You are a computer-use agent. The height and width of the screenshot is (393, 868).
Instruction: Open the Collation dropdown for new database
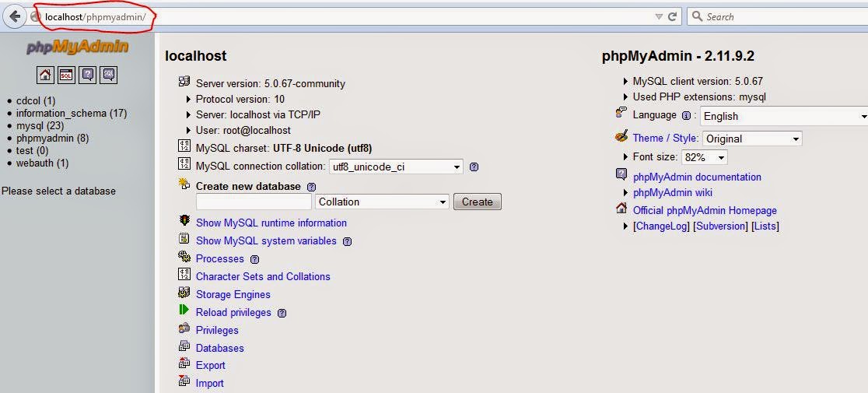[382, 202]
